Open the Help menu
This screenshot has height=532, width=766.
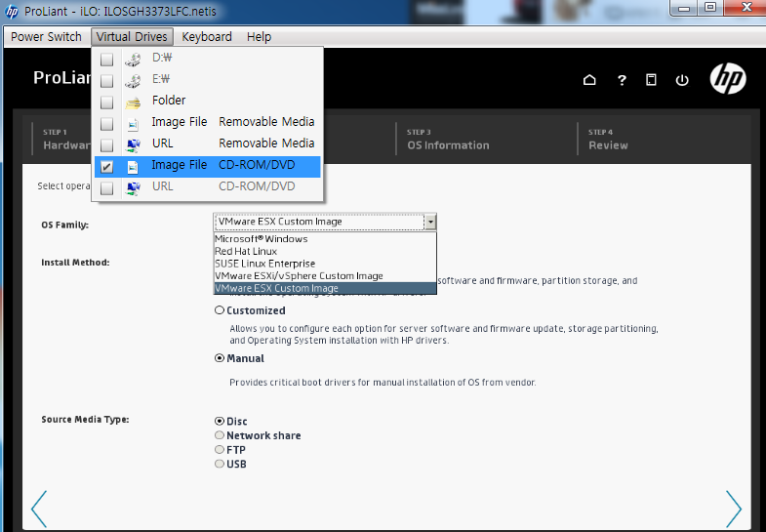[x=259, y=37]
